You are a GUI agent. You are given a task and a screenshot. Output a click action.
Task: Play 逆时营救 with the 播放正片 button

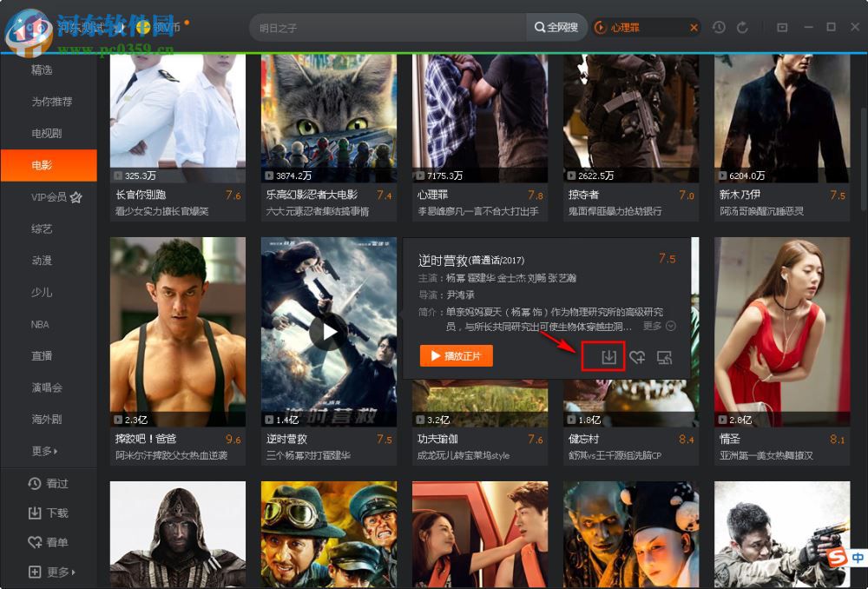(455, 356)
